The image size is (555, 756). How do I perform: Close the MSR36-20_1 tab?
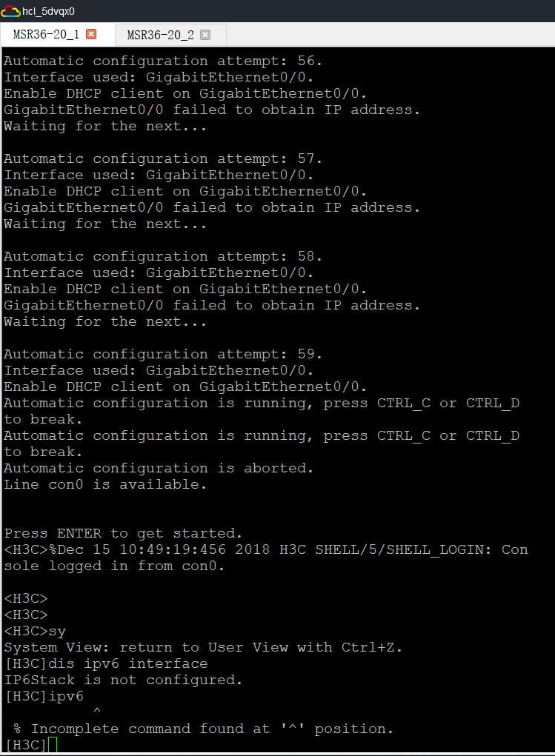point(91,35)
